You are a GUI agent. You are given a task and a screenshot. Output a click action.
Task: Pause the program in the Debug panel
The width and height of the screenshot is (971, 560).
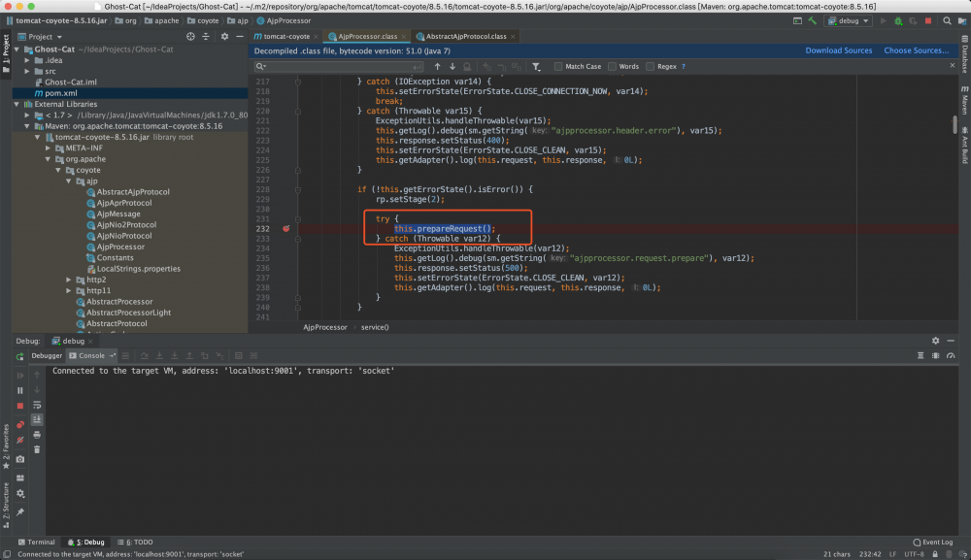point(19,390)
